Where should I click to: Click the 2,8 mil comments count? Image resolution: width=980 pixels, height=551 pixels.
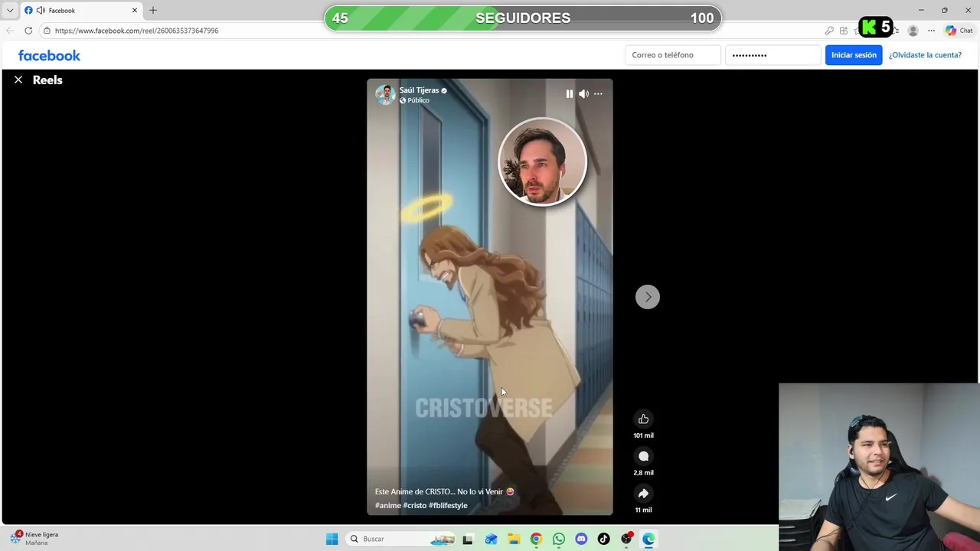click(x=643, y=473)
